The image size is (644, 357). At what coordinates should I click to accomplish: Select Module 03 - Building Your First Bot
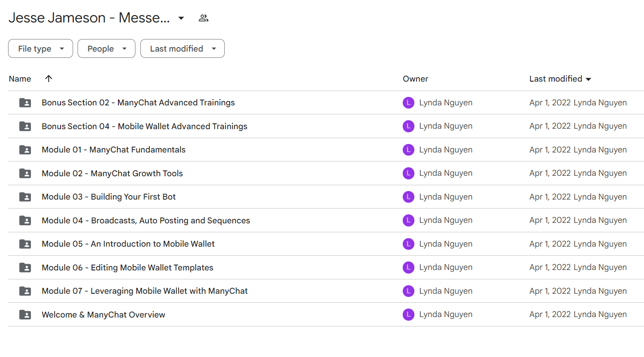[x=109, y=197]
